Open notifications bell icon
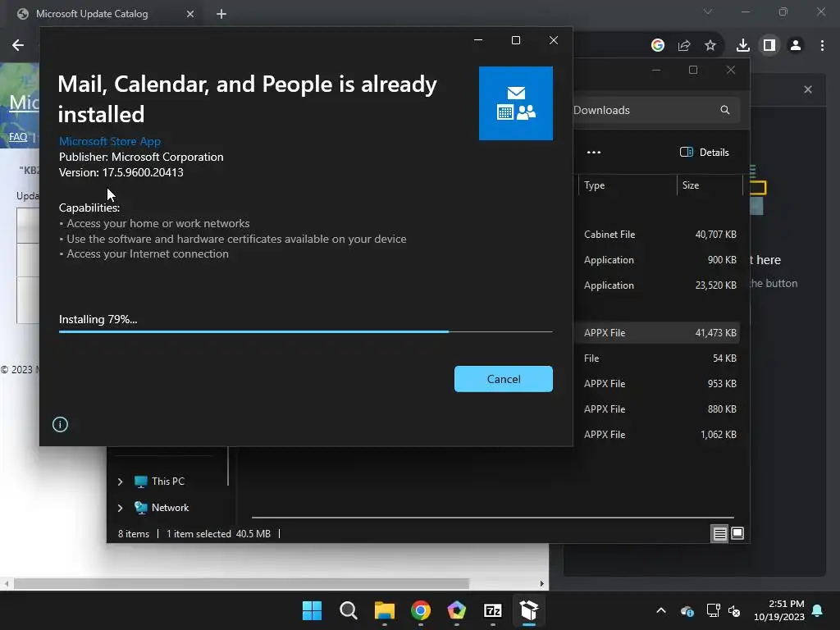840x630 pixels. pos(818,610)
